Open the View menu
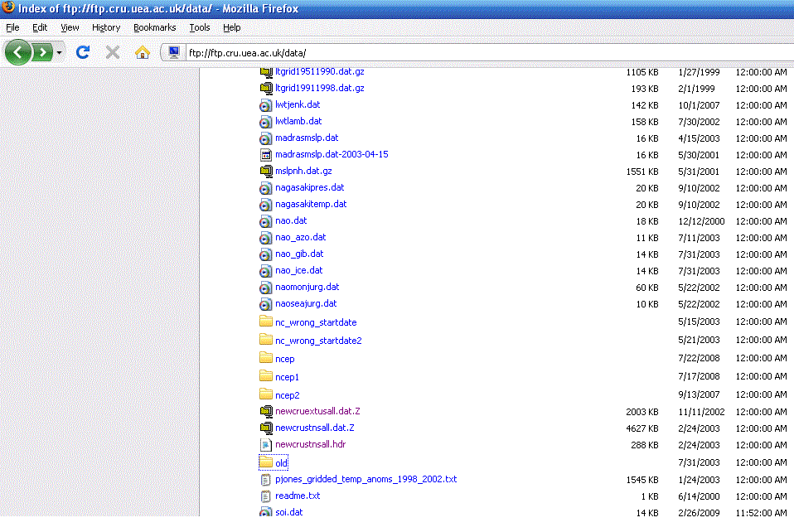The width and height of the screenshot is (794, 532). (x=70, y=27)
